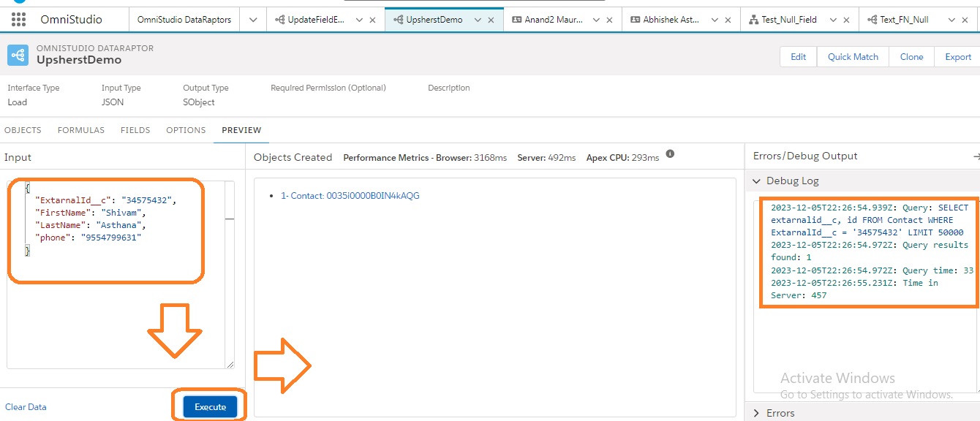
Task: Click the info icon beside Apex CPU
Action: click(x=670, y=155)
